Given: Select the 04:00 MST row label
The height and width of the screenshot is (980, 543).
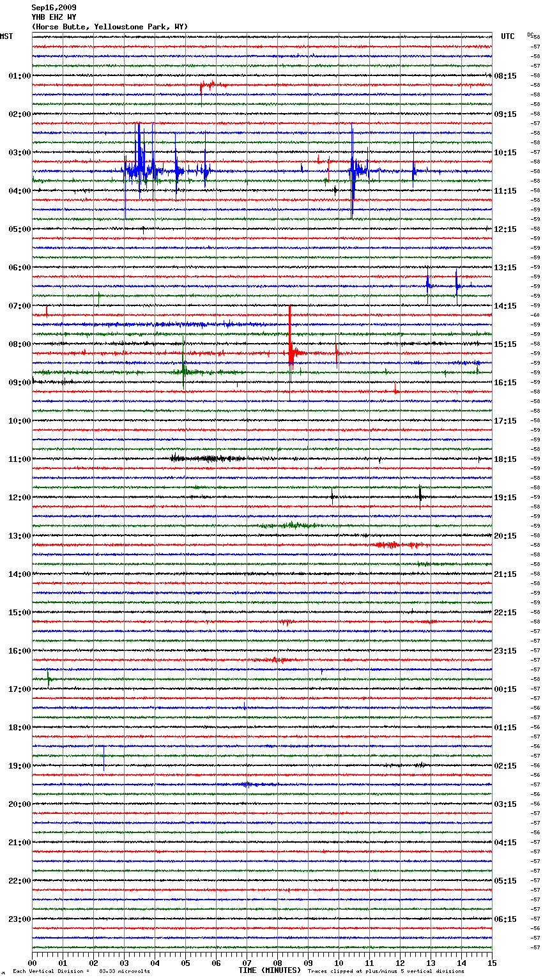Looking at the screenshot, I should [x=19, y=191].
